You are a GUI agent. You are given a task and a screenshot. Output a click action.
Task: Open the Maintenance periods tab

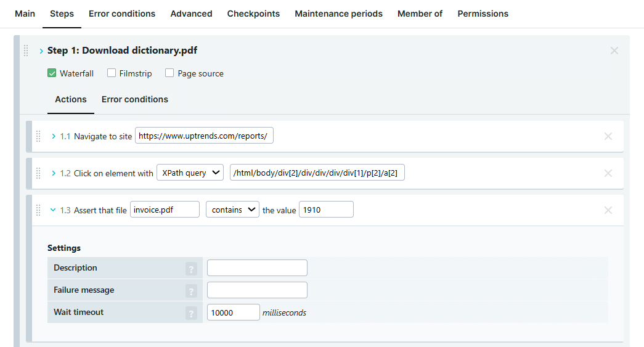(338, 14)
